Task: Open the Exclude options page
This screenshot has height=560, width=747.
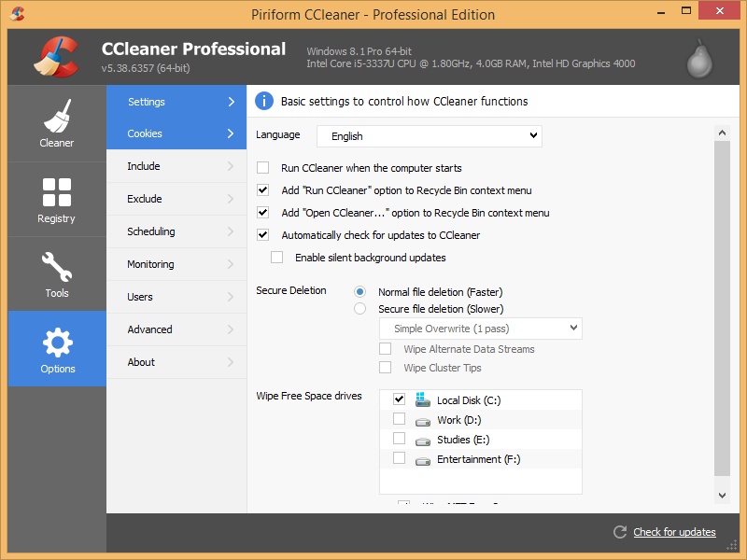Action: click(176, 199)
